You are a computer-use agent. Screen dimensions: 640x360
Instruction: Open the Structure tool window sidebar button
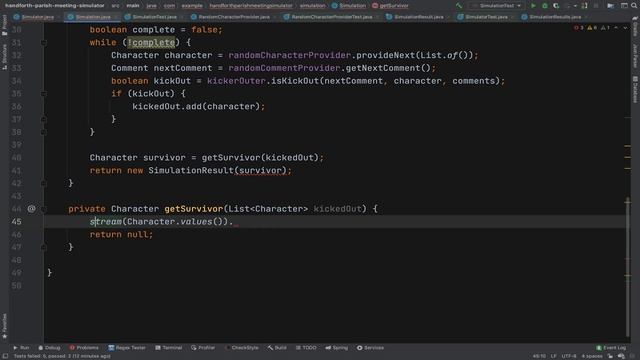tap(4, 57)
